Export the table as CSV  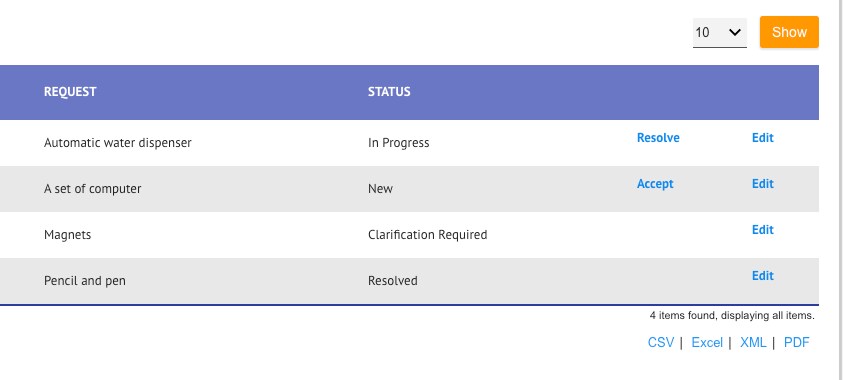(x=661, y=342)
